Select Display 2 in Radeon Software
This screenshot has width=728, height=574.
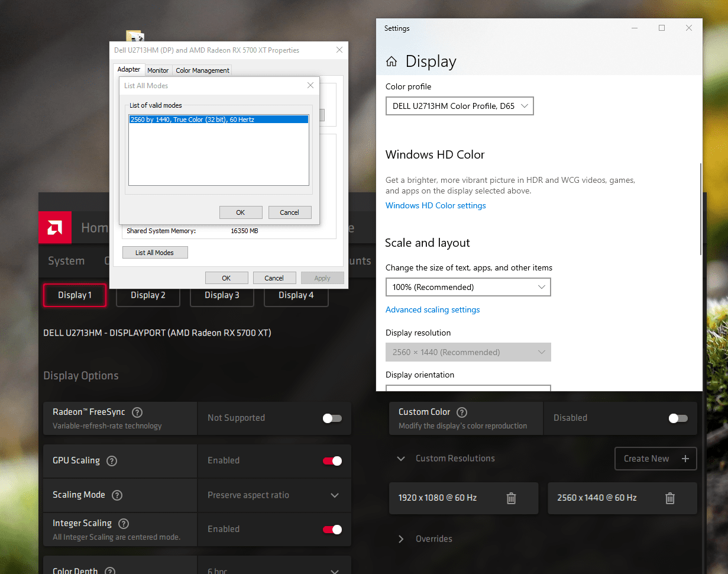click(148, 295)
